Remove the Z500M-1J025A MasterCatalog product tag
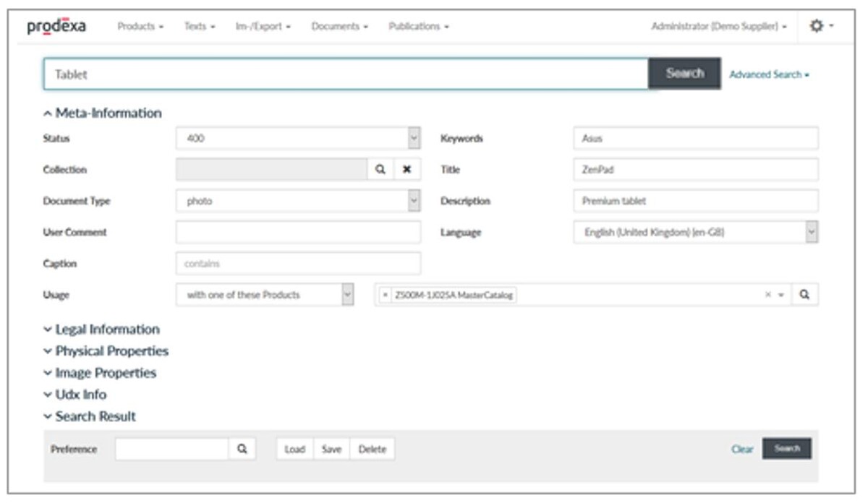 386,295
